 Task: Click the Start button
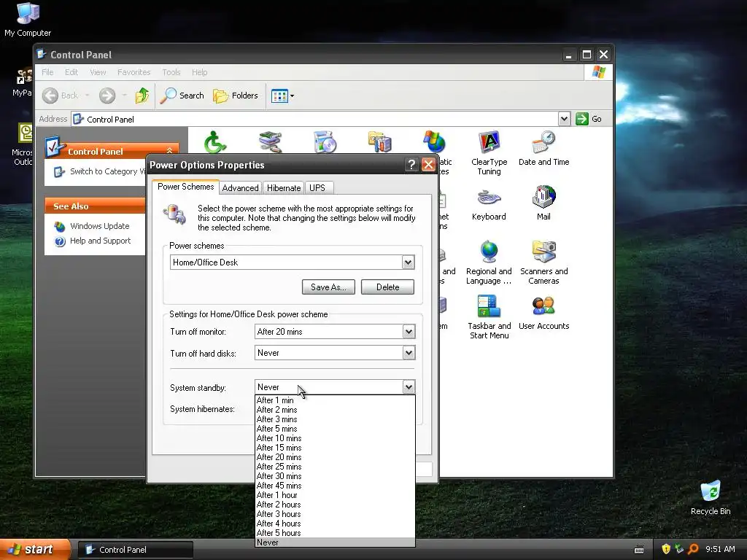coord(35,550)
